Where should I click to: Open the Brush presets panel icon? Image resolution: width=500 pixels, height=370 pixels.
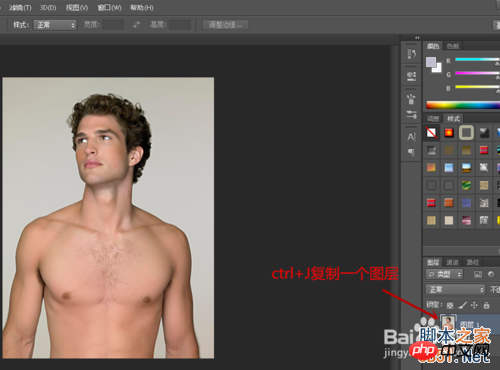click(412, 99)
